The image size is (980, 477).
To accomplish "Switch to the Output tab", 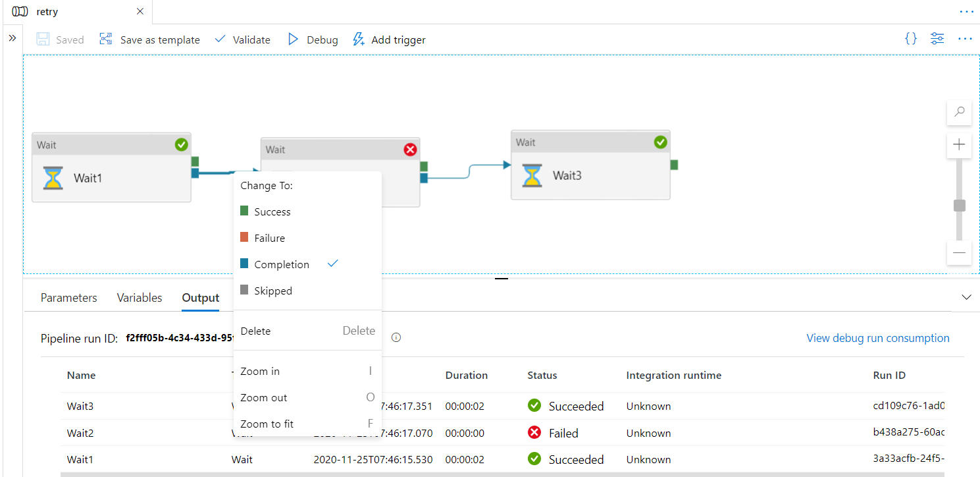I will tap(201, 298).
